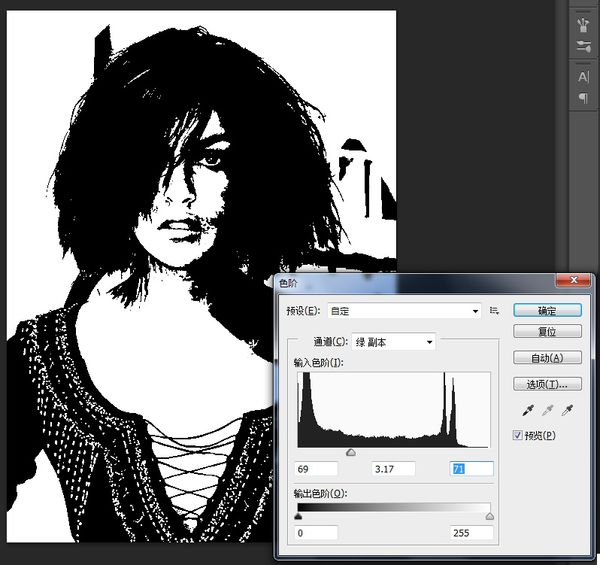Open the 选项 options dialog

click(x=547, y=384)
